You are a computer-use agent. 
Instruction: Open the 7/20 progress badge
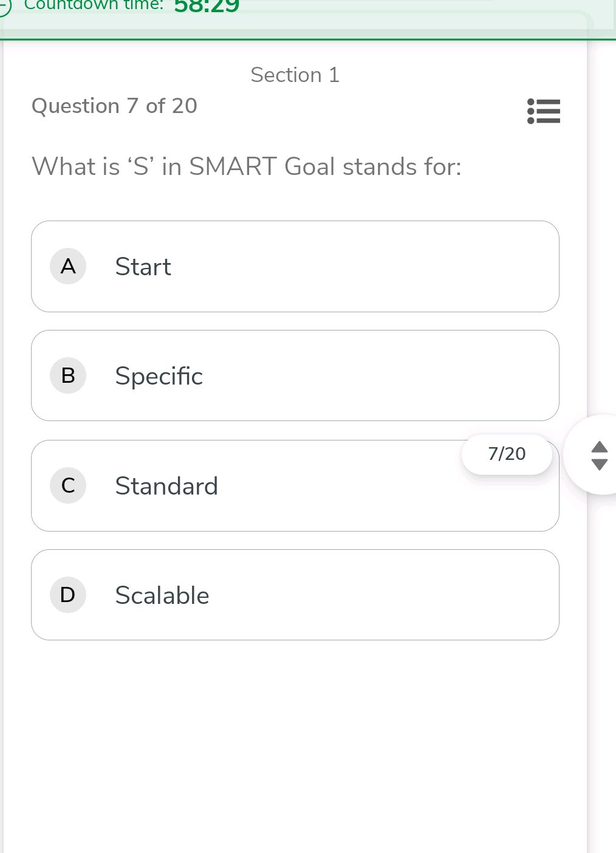pyautogui.click(x=507, y=454)
